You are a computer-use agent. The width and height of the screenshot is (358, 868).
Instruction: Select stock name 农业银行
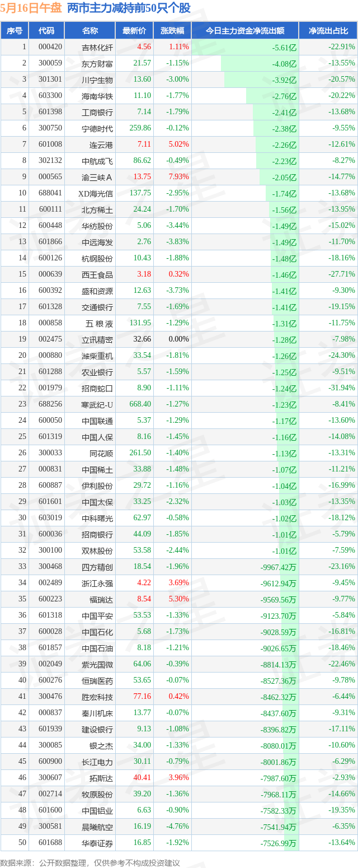[97, 372]
